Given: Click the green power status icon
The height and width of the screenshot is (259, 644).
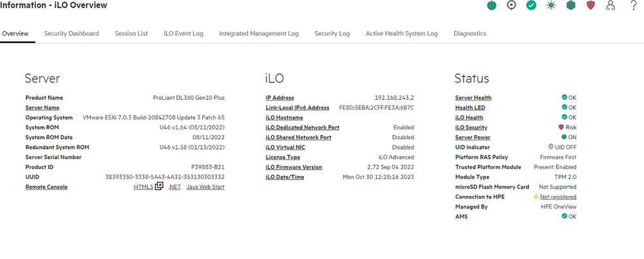Looking at the screenshot, I should pos(492,6).
